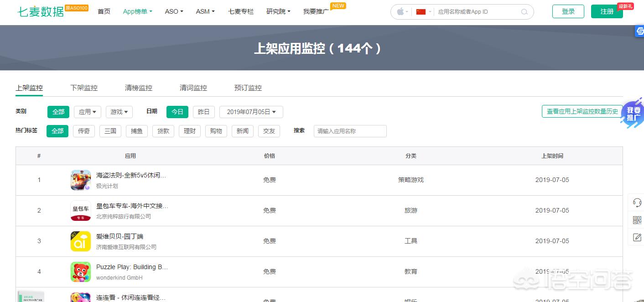Select the 昨日 date filter

pyautogui.click(x=203, y=112)
